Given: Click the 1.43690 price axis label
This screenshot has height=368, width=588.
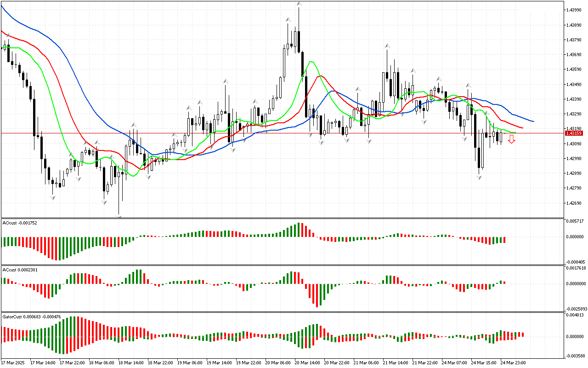Looking at the screenshot, I should pyautogui.click(x=575, y=55).
